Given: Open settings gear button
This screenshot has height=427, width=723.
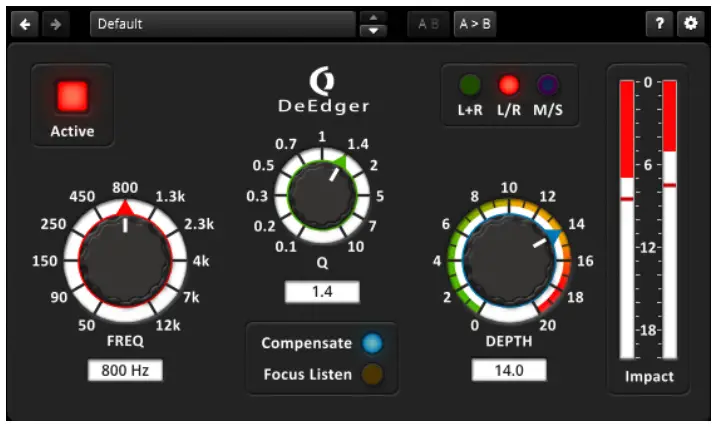Looking at the screenshot, I should pos(690,23).
